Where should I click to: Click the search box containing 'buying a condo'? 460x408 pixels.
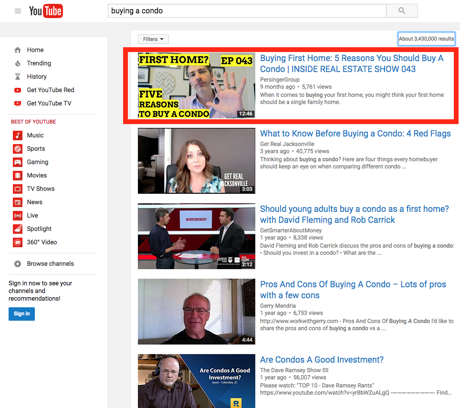247,11
